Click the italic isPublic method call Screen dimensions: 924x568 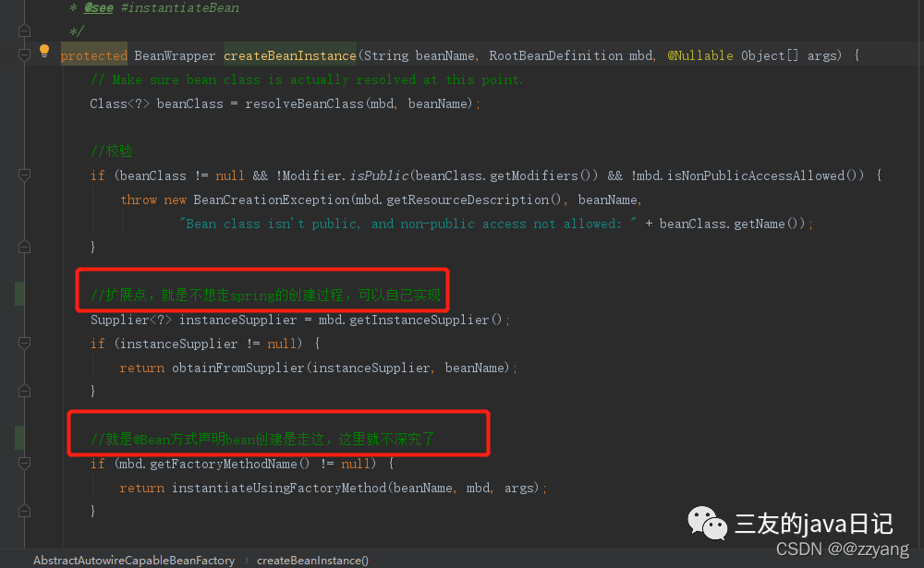click(x=379, y=175)
